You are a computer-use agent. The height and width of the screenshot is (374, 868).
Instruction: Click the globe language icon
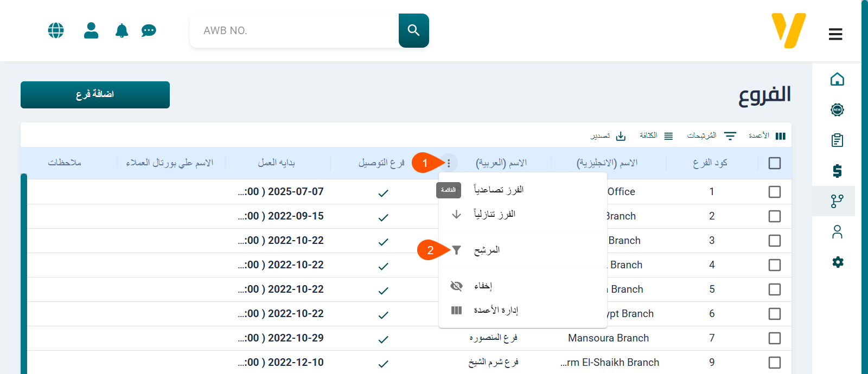(56, 30)
